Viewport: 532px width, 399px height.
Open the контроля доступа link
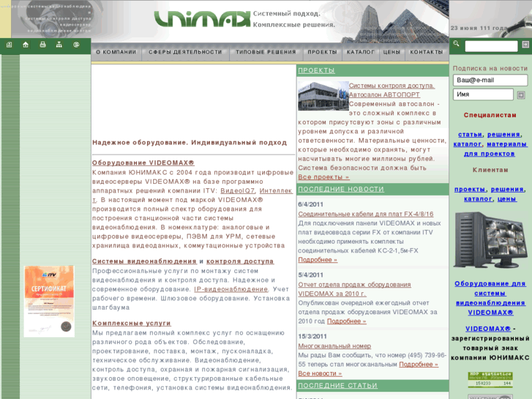240,261
